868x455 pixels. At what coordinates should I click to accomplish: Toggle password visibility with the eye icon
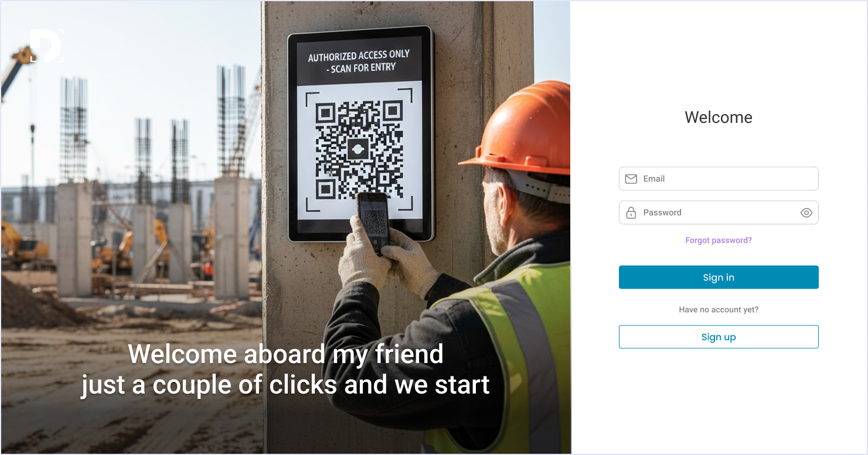coord(806,213)
